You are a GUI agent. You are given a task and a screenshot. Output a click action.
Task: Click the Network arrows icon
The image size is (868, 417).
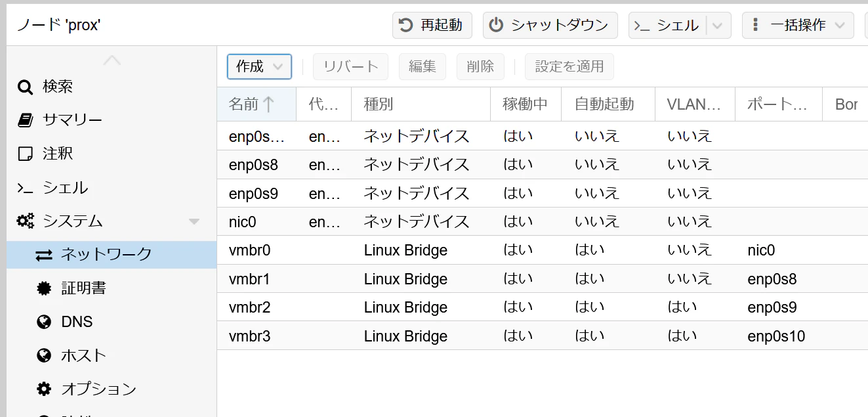click(x=44, y=255)
